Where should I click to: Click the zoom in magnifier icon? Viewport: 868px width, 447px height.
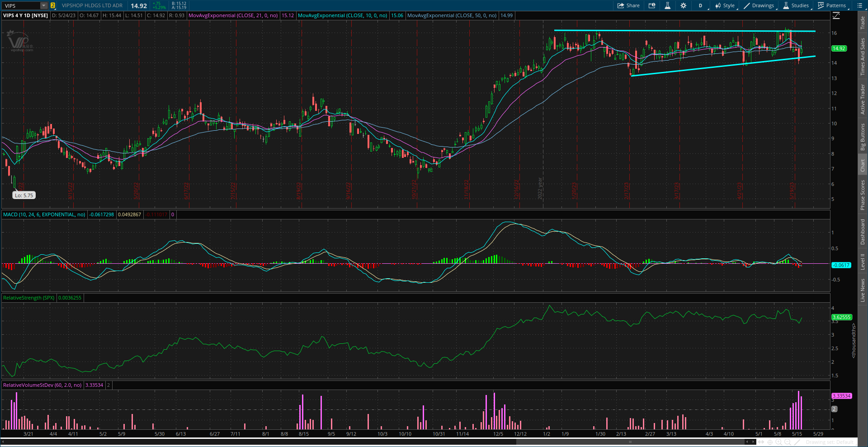[x=778, y=442]
